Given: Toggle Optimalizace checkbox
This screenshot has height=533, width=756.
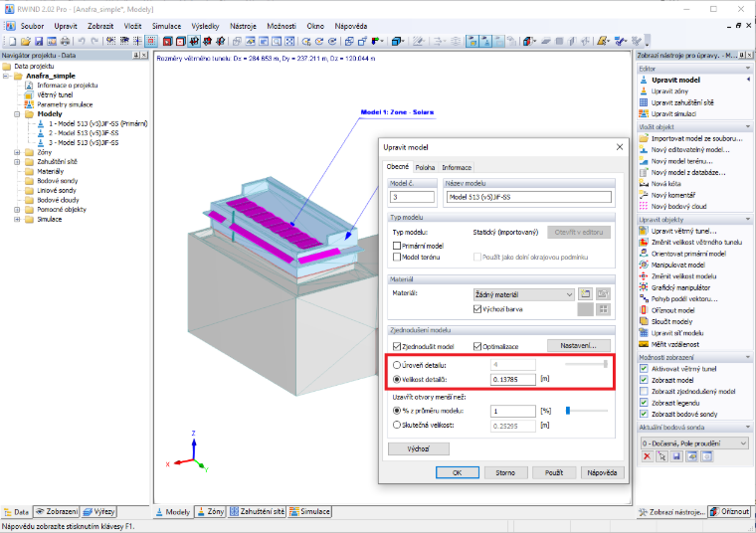Looking at the screenshot, I should pos(477,346).
